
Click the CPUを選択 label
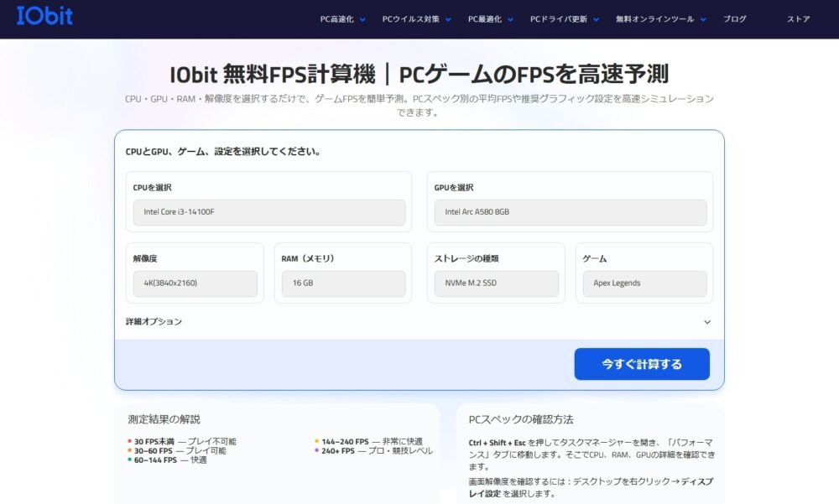click(x=153, y=188)
